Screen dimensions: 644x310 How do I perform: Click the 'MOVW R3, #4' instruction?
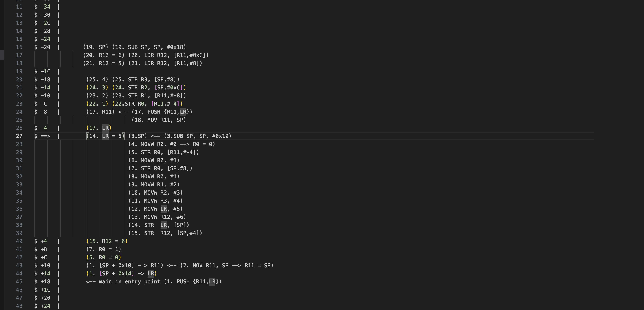click(x=163, y=201)
